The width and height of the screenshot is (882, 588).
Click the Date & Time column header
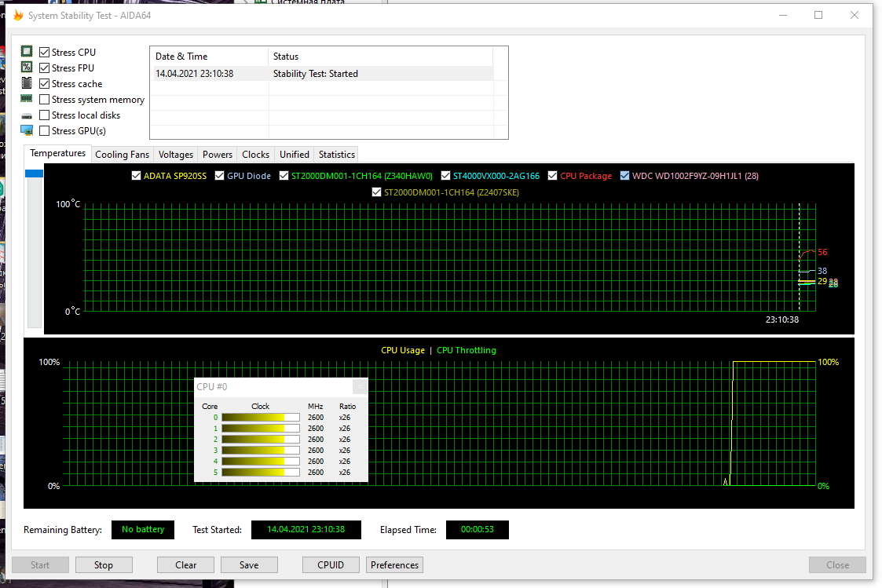coord(209,57)
